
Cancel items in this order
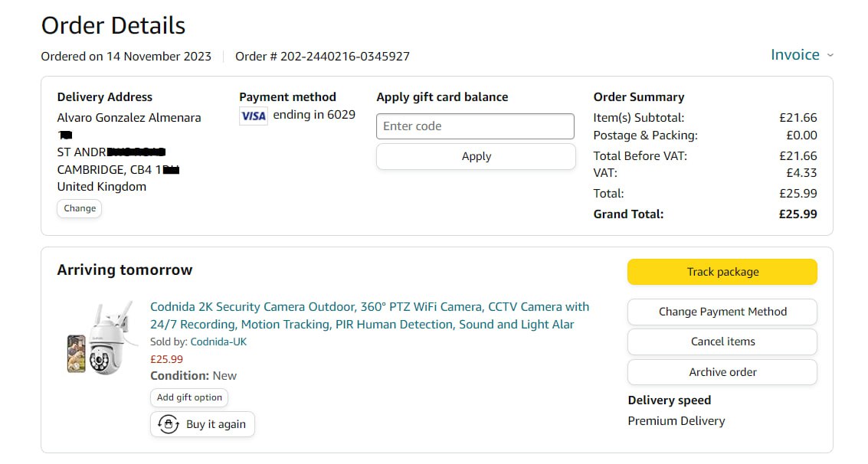click(x=722, y=341)
